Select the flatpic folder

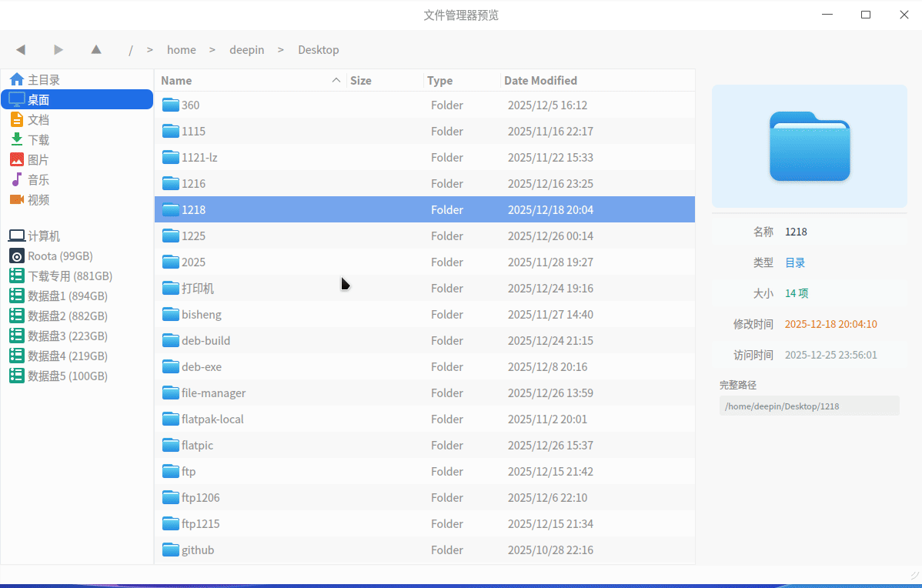(425, 445)
